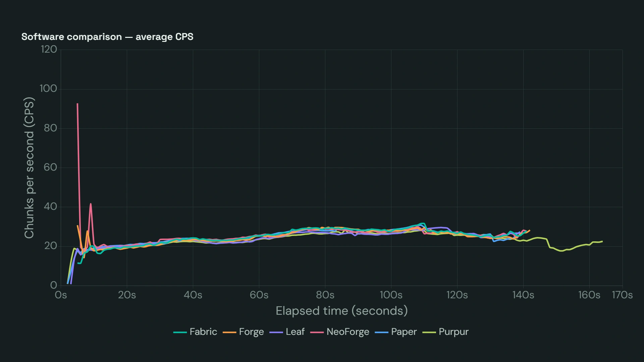Image resolution: width=644 pixels, height=362 pixels.
Task: Click the orange Forge legend line swatch
Action: point(229,332)
